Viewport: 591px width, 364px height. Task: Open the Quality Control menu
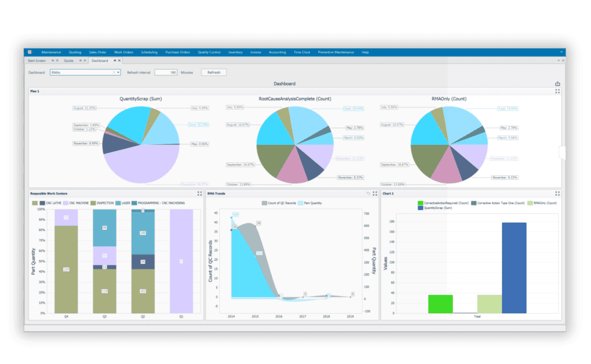pos(209,52)
